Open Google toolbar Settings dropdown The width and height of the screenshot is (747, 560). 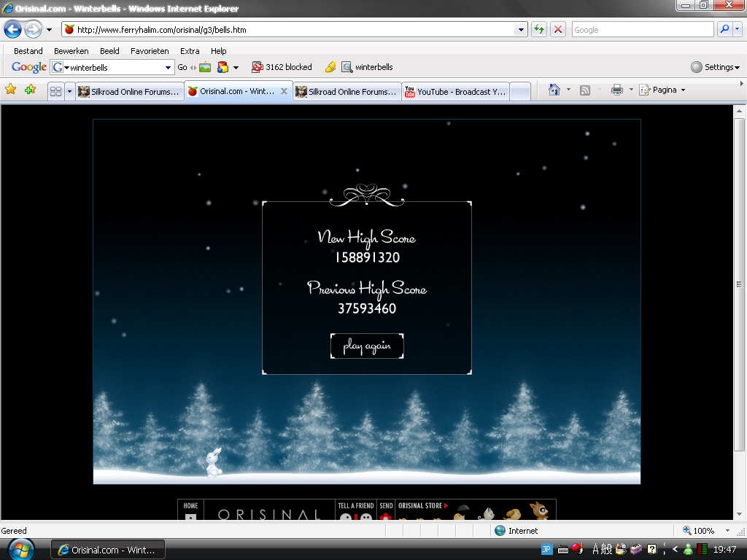click(715, 67)
